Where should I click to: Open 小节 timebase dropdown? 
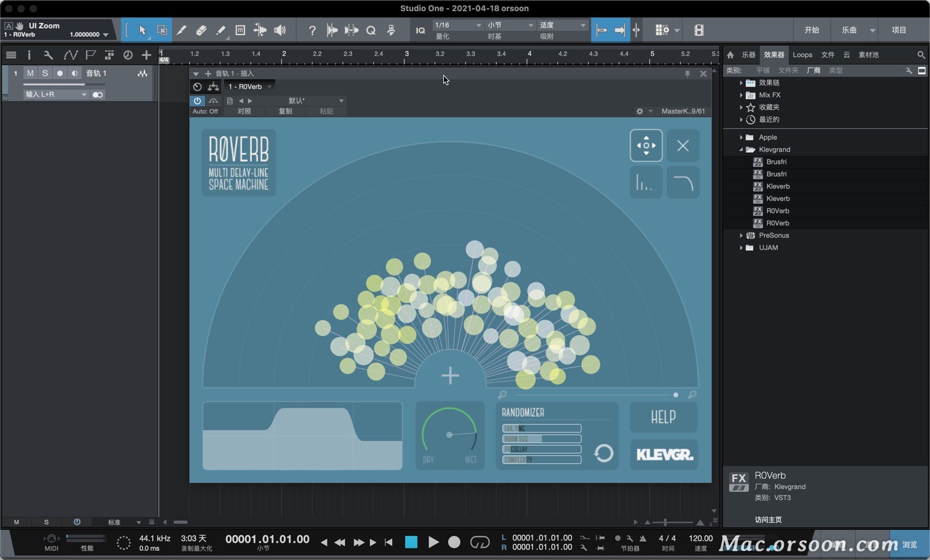(511, 25)
